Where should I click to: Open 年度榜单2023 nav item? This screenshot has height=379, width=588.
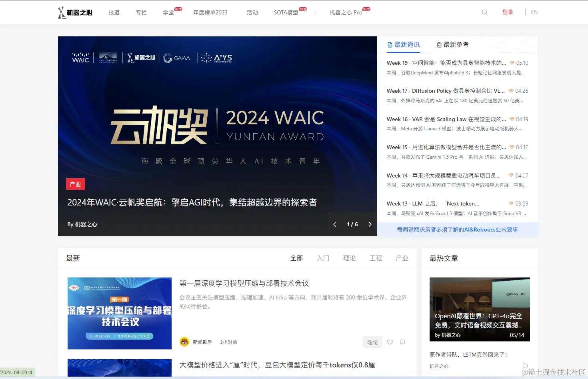click(x=210, y=12)
